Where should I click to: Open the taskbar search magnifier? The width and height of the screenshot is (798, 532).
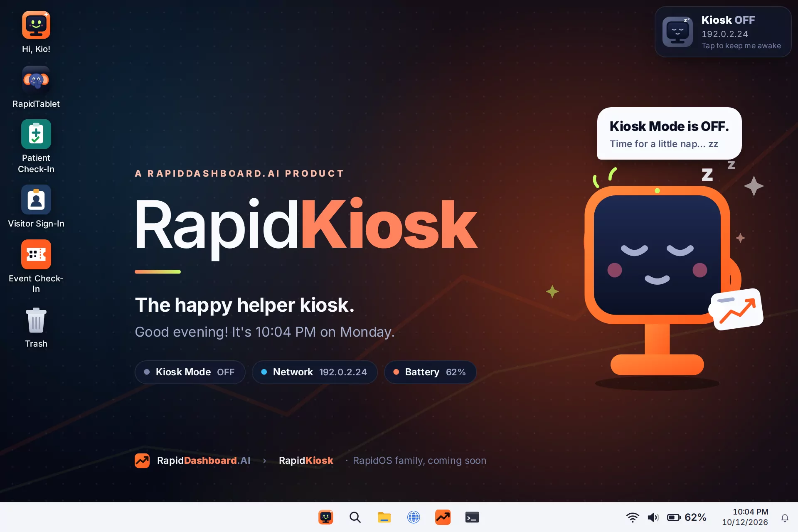tap(355, 517)
